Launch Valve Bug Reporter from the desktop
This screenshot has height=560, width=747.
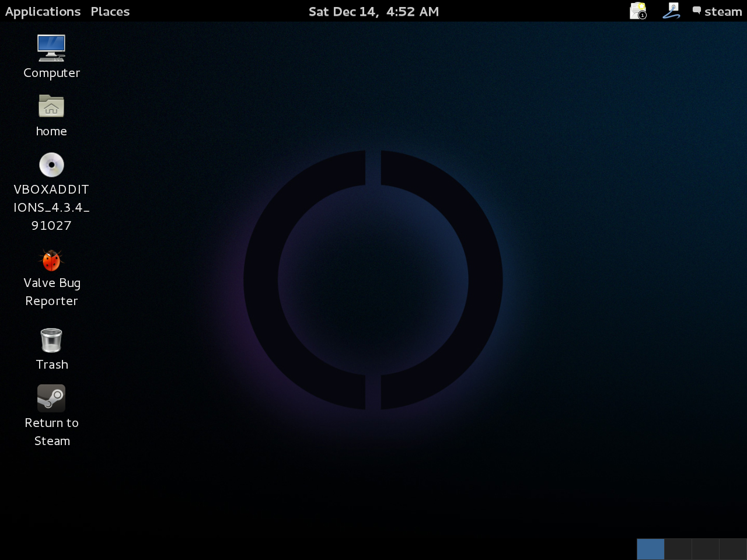click(x=51, y=260)
